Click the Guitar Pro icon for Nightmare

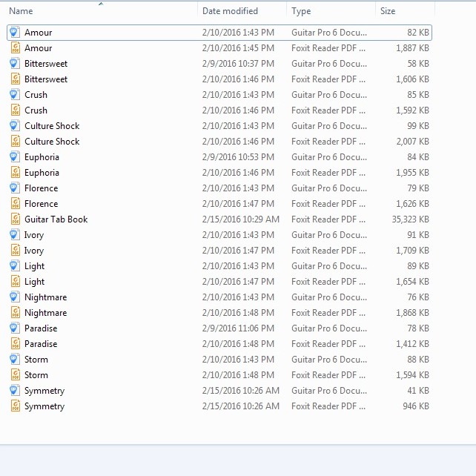(x=15, y=297)
